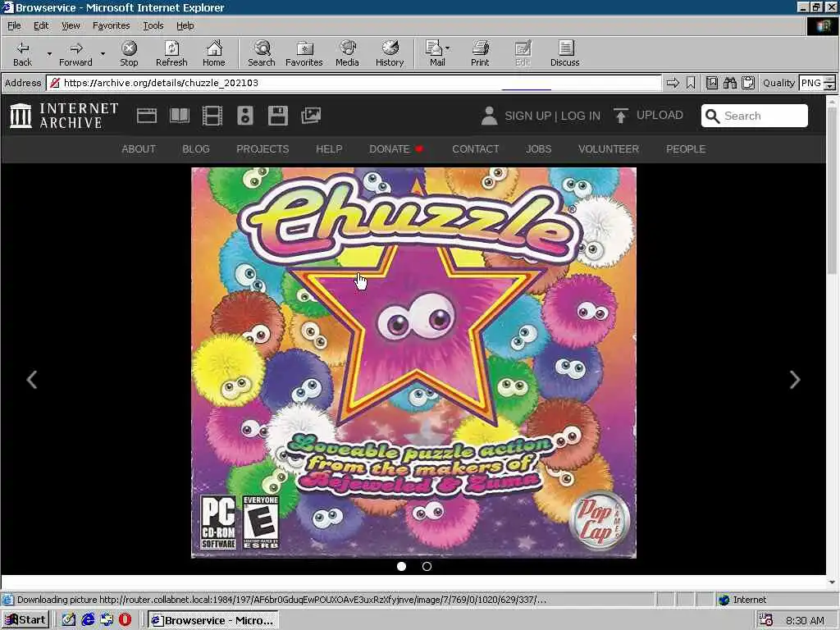The height and width of the screenshot is (630, 840).
Task: Open the View menu
Action: [71, 25]
